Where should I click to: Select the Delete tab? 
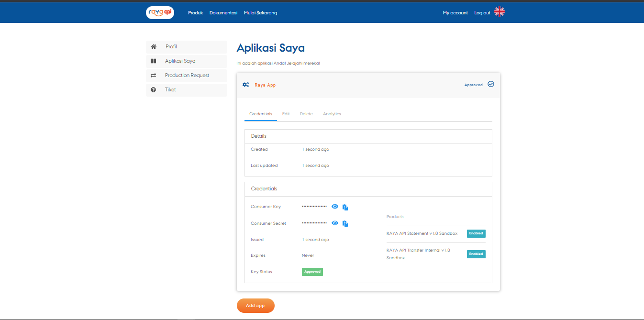[x=306, y=114]
